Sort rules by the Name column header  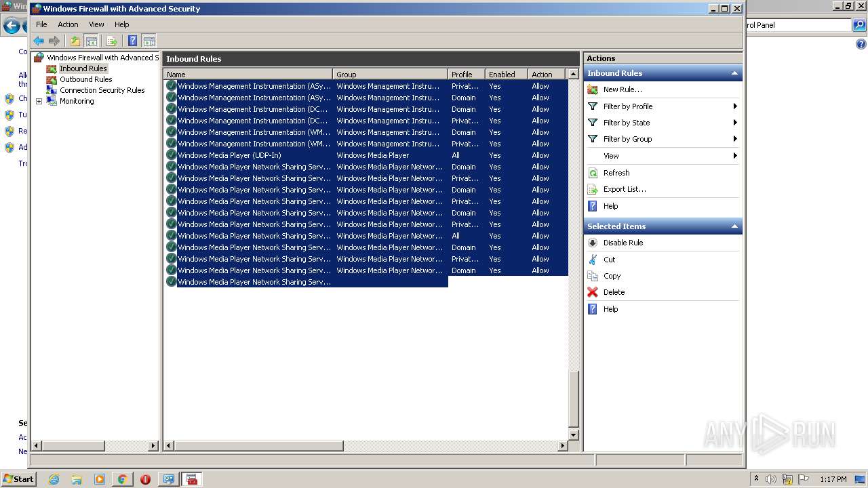(x=248, y=75)
